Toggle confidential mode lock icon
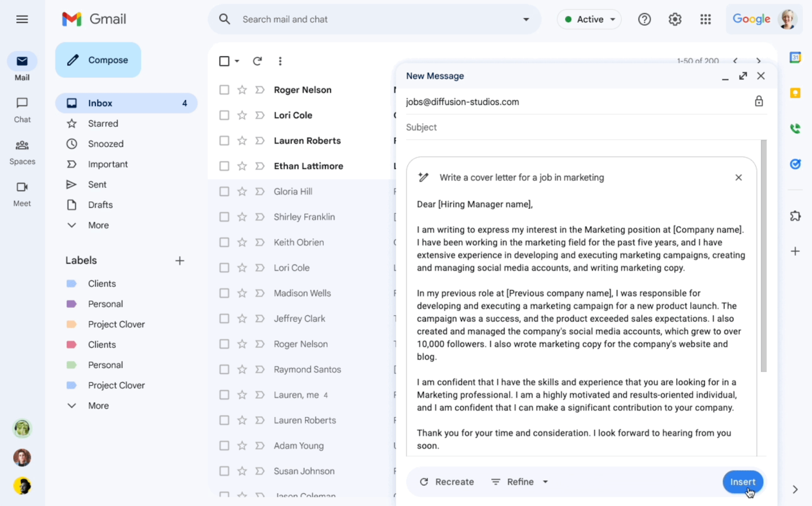 [758, 101]
